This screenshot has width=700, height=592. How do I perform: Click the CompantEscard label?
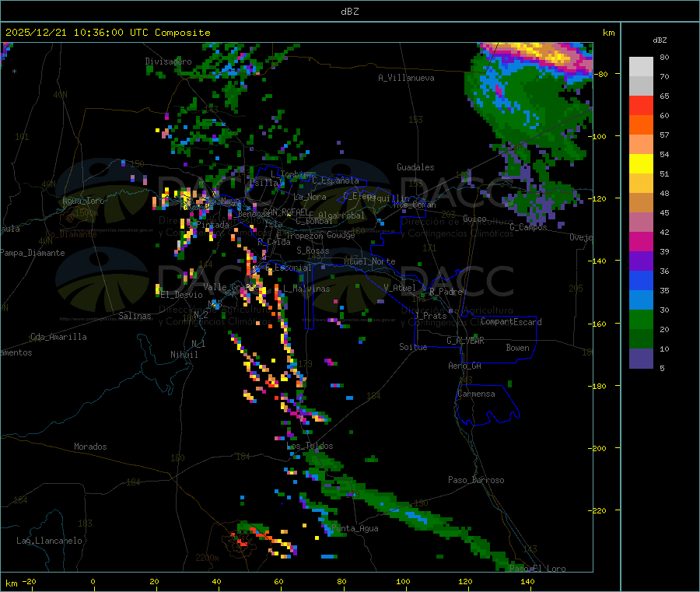511,322
